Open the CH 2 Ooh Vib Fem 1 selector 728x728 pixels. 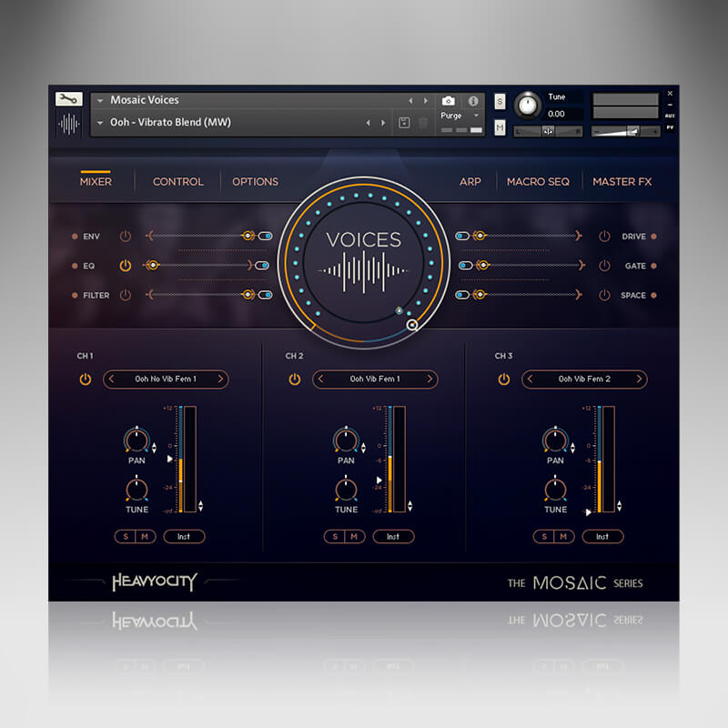(375, 379)
